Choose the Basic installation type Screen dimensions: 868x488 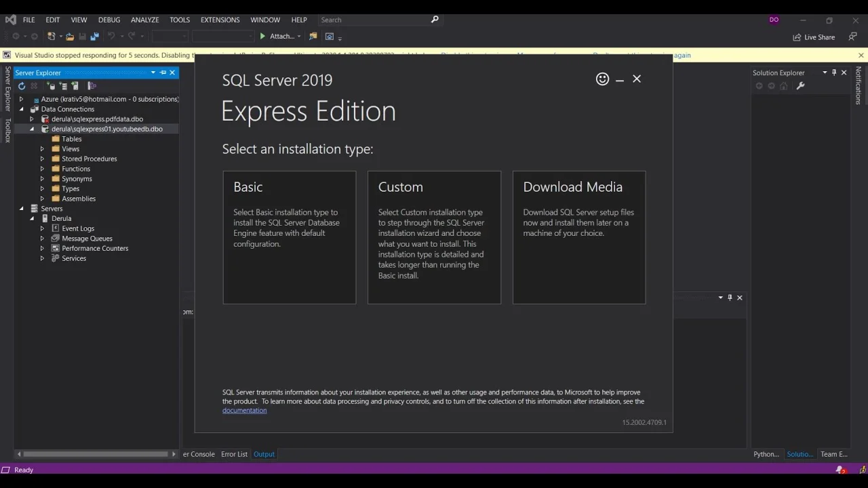tap(289, 237)
